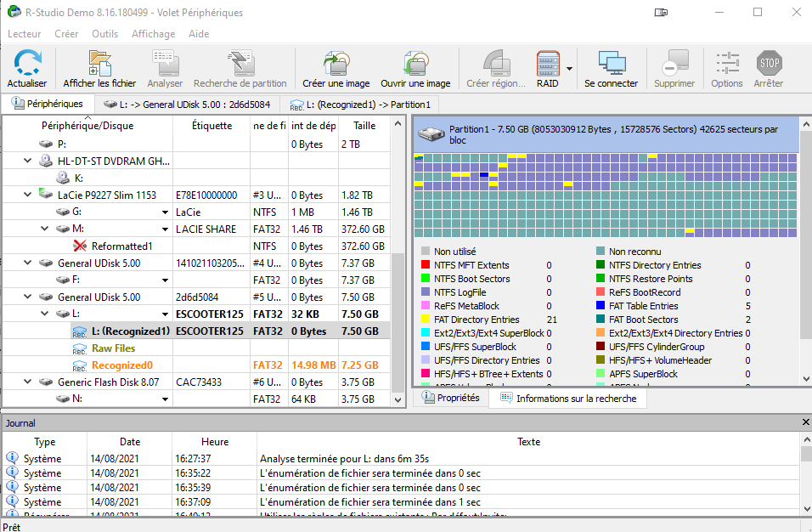This screenshot has width=812, height=532.
Task: Open the Options toolbar icon
Action: [727, 63]
